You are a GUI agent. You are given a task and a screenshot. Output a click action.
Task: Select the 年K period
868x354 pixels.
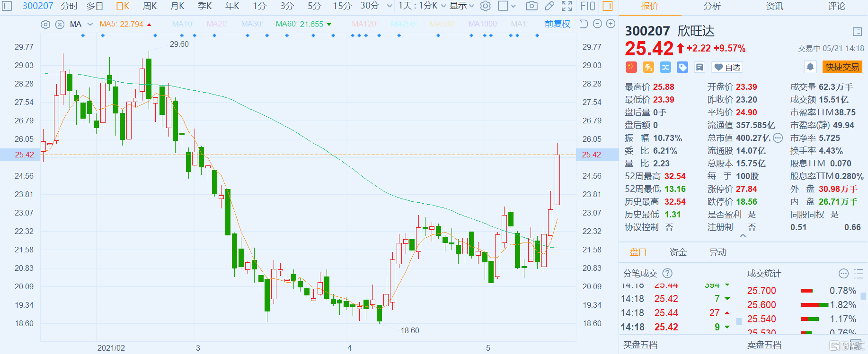click(x=232, y=6)
